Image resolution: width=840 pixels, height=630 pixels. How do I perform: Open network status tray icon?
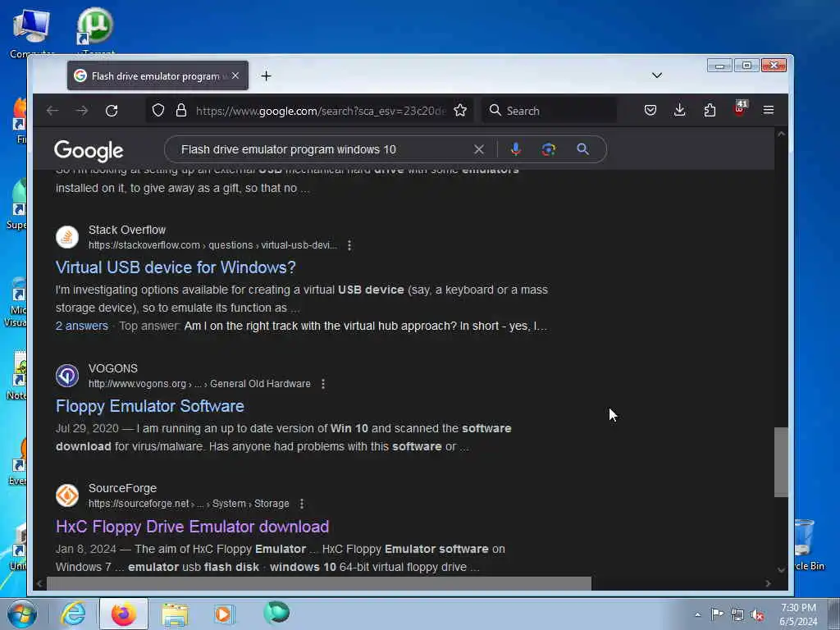click(x=737, y=615)
